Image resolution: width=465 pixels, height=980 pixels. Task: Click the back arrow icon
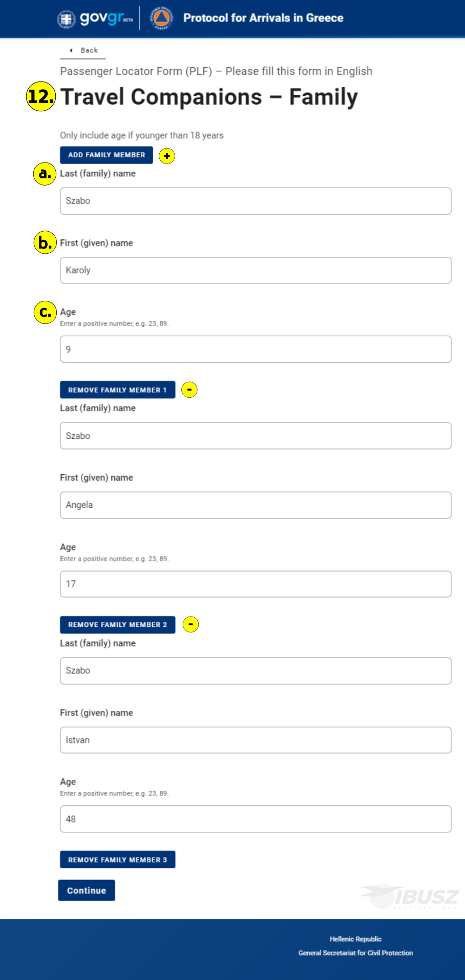[71, 50]
